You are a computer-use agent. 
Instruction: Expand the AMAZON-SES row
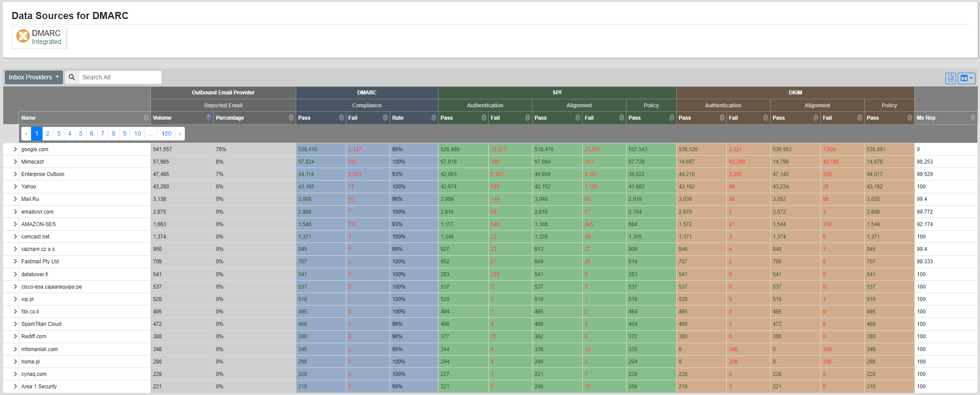(x=15, y=224)
